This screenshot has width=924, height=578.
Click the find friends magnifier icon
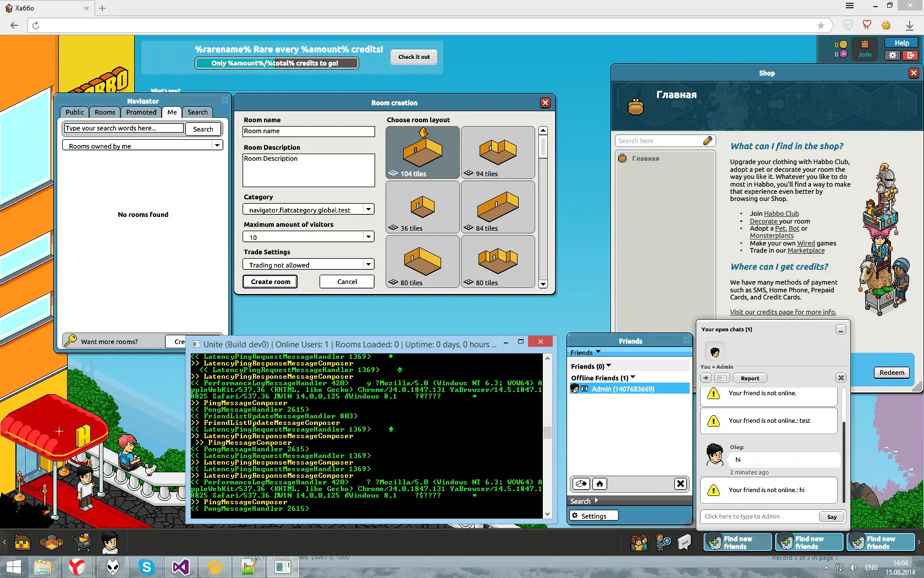[x=663, y=543]
